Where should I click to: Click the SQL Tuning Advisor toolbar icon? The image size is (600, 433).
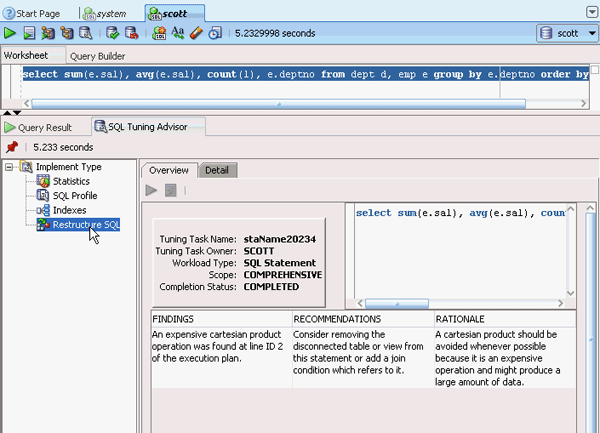pyautogui.click(x=160, y=33)
